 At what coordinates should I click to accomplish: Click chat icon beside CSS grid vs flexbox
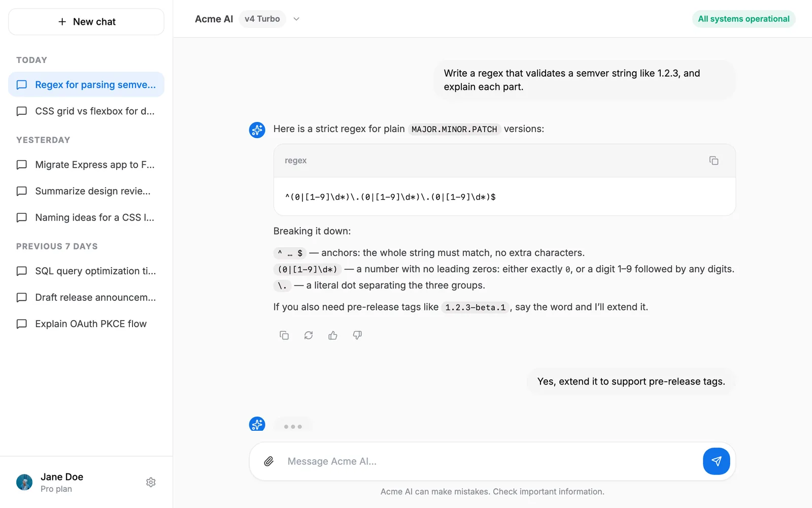(x=22, y=111)
